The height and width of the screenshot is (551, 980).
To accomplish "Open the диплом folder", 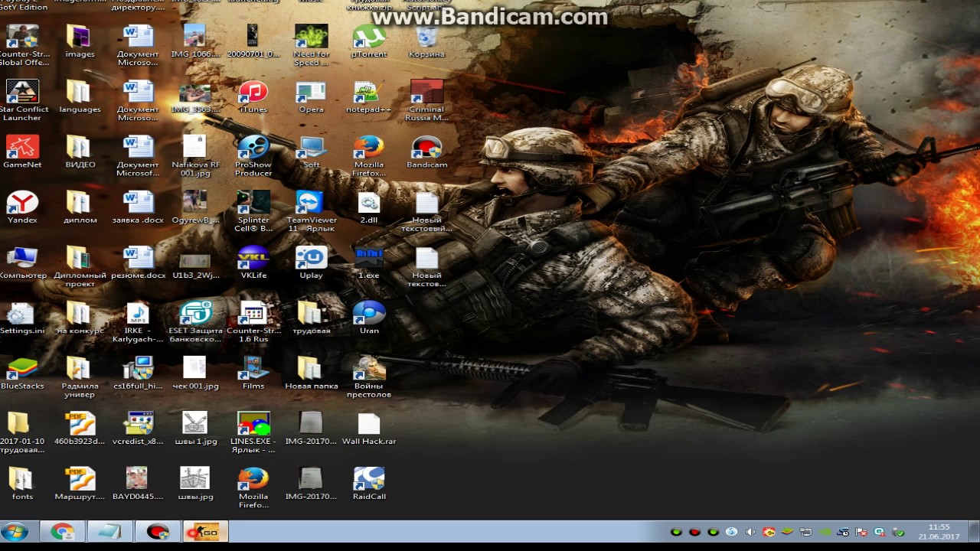I will tap(80, 207).
